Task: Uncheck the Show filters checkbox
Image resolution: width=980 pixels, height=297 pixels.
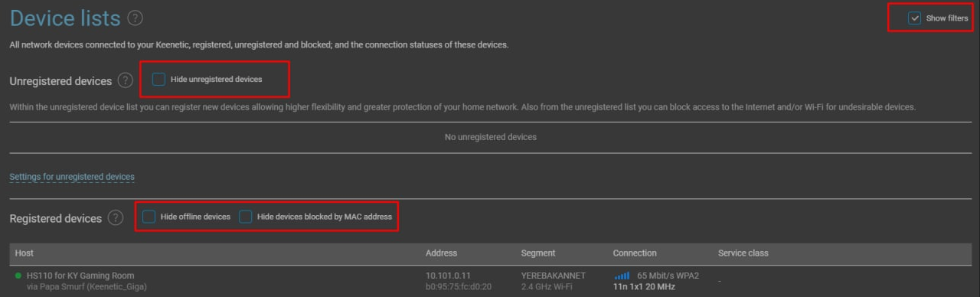Action: coord(915,18)
